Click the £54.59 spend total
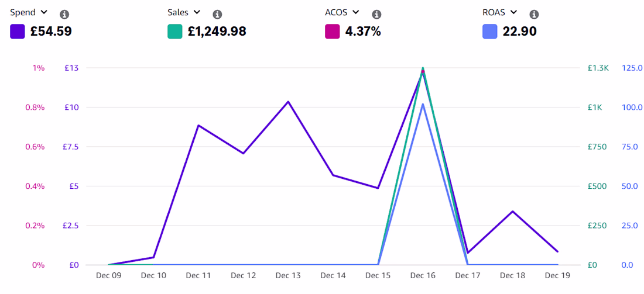Viewport: 644px width, 294px height. pos(51,32)
